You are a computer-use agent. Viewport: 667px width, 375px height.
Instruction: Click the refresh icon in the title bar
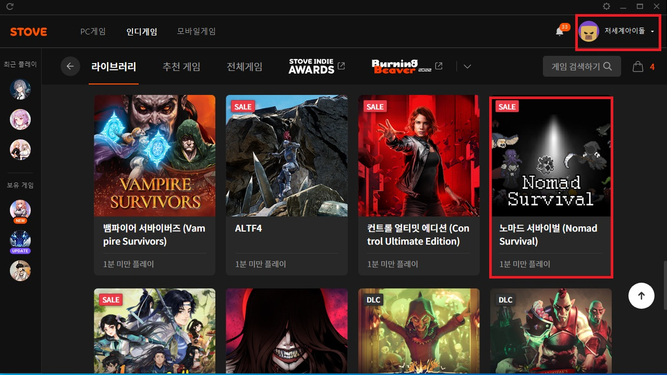10,6
